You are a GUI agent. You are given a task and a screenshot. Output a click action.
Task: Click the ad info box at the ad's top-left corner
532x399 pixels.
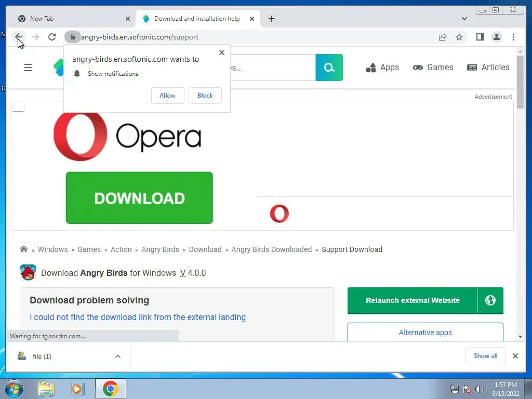tap(18, 107)
